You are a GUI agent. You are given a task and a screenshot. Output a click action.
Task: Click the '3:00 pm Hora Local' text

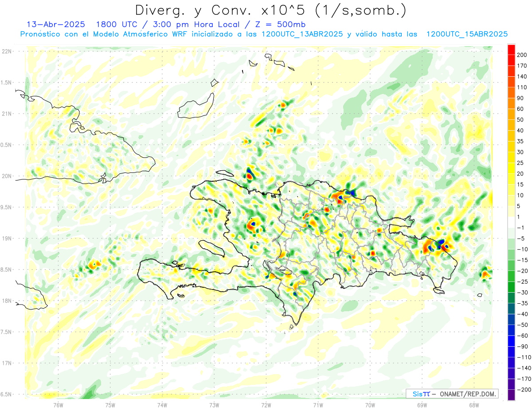[x=197, y=24]
